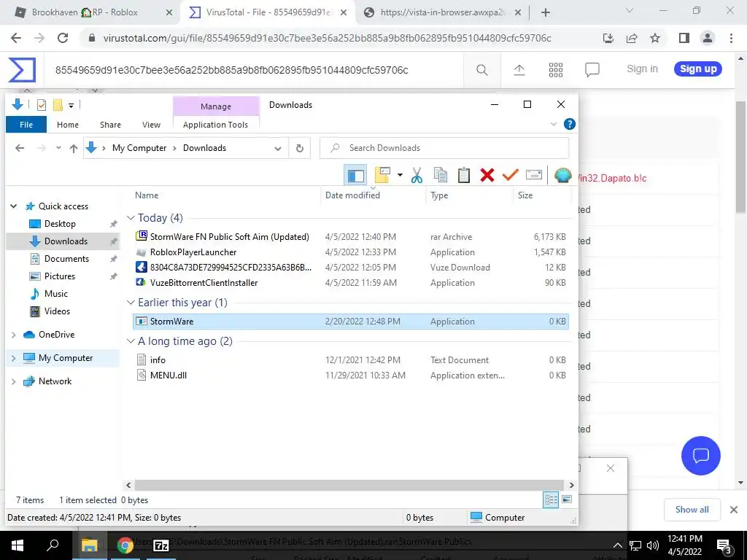Click the VirusTotal upload file icon
This screenshot has height=560, width=747.
(519, 70)
